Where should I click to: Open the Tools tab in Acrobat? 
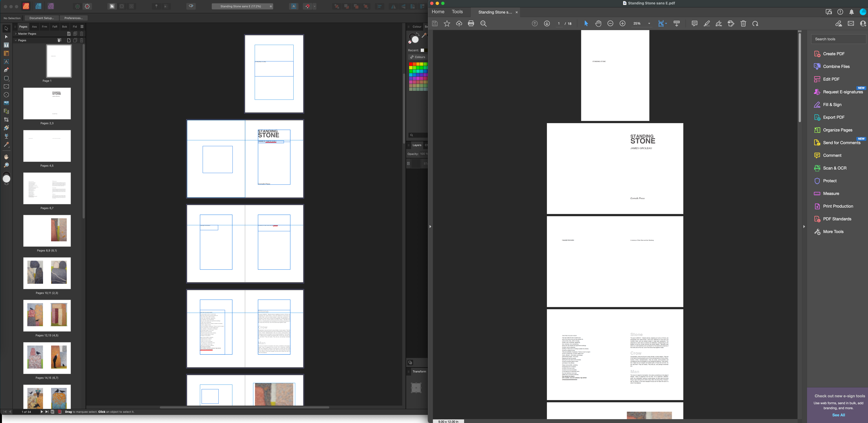(457, 12)
